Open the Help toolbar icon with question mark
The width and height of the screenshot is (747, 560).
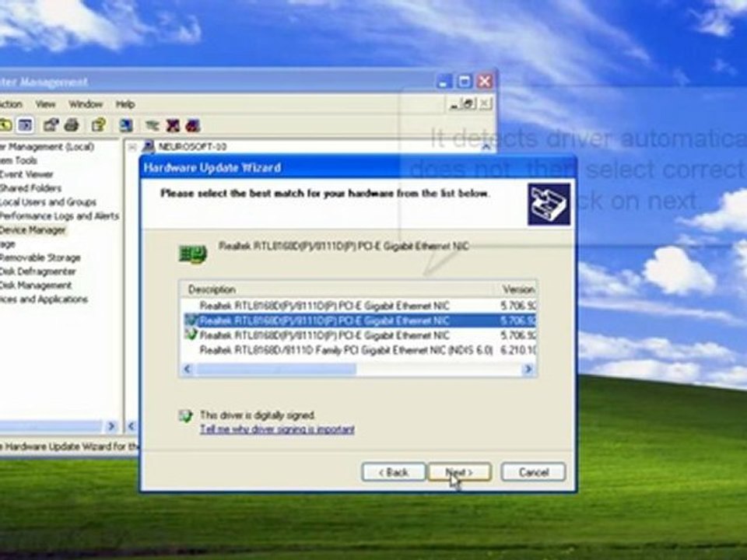click(99, 125)
